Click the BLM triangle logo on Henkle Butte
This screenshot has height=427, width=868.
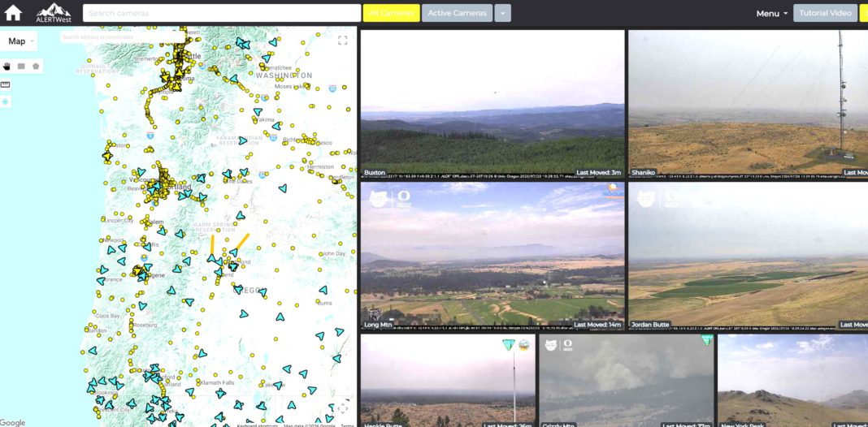[x=508, y=344]
